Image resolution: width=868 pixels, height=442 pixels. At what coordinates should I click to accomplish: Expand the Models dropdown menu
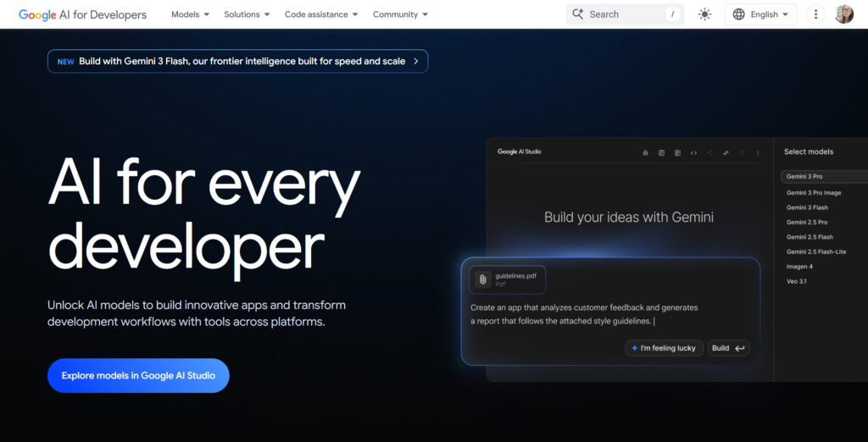point(191,14)
